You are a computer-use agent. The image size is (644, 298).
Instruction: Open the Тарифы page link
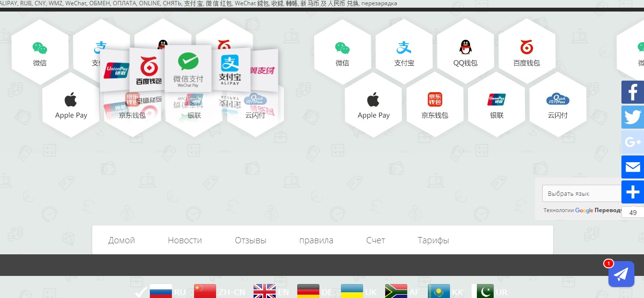(433, 240)
